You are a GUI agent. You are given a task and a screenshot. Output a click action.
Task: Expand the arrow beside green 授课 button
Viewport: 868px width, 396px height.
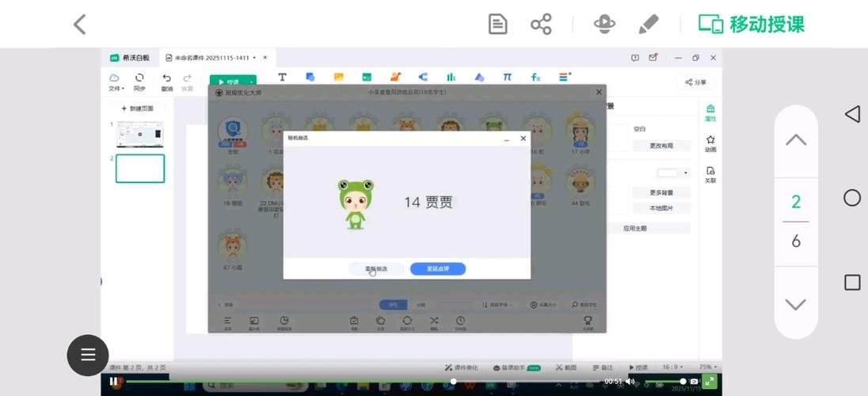[x=252, y=82]
